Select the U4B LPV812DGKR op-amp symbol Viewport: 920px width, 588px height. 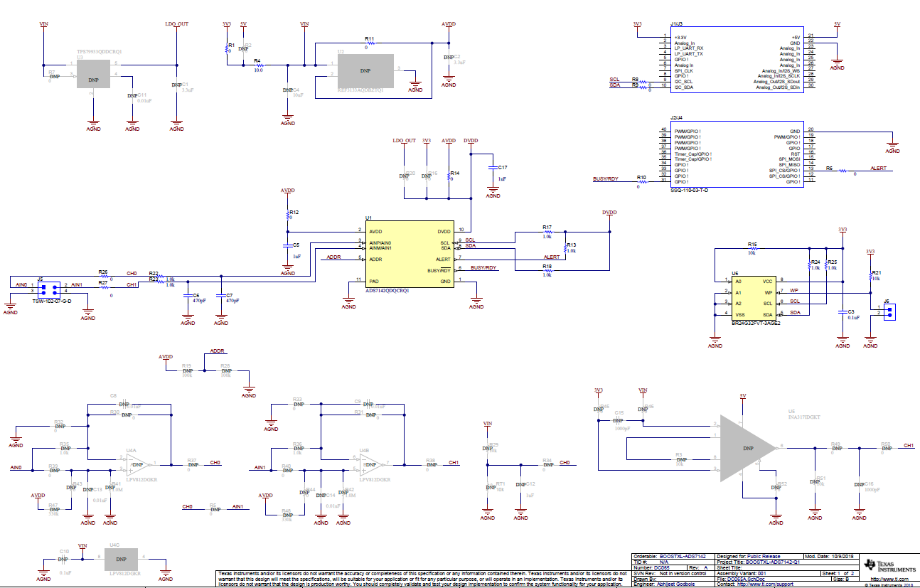tap(370, 464)
